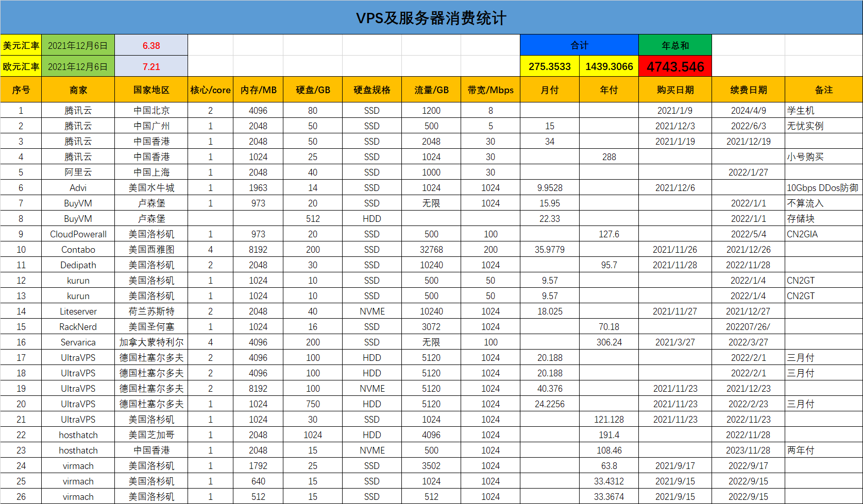Select yearly price 33.3674
863x504 pixels.
click(609, 496)
